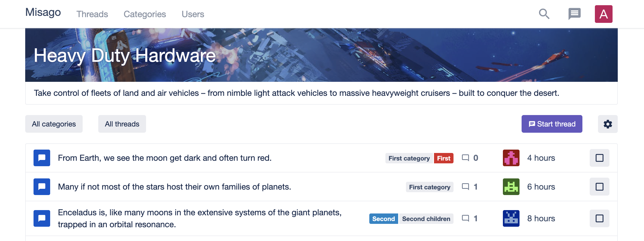Open the blue poster avatar
Screen dimensions: 644x241
tap(511, 218)
